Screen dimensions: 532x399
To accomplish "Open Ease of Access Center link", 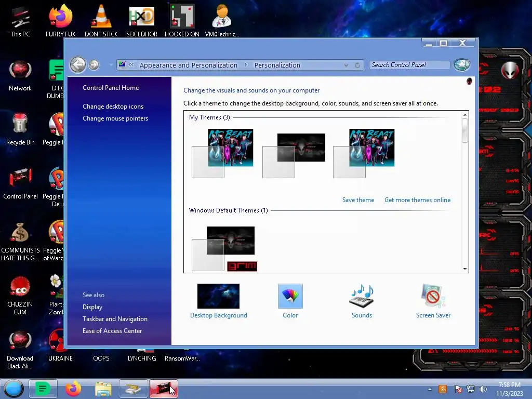I will (x=112, y=331).
